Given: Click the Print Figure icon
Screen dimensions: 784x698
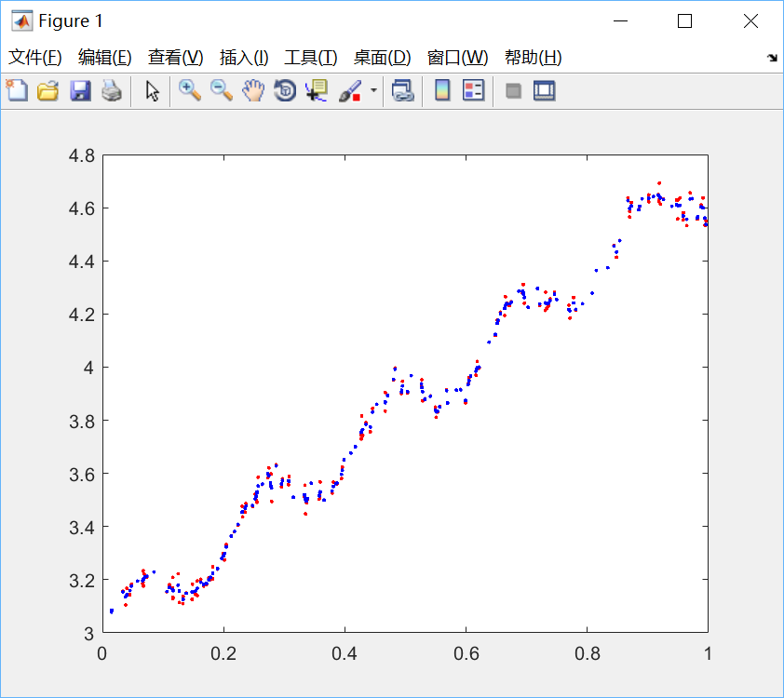Looking at the screenshot, I should click(x=112, y=91).
